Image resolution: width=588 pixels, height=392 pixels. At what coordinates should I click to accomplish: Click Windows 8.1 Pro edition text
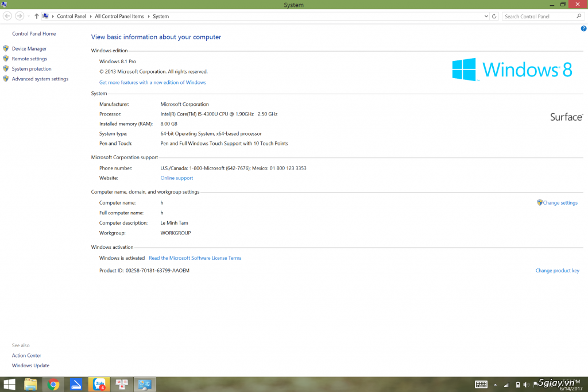(117, 61)
